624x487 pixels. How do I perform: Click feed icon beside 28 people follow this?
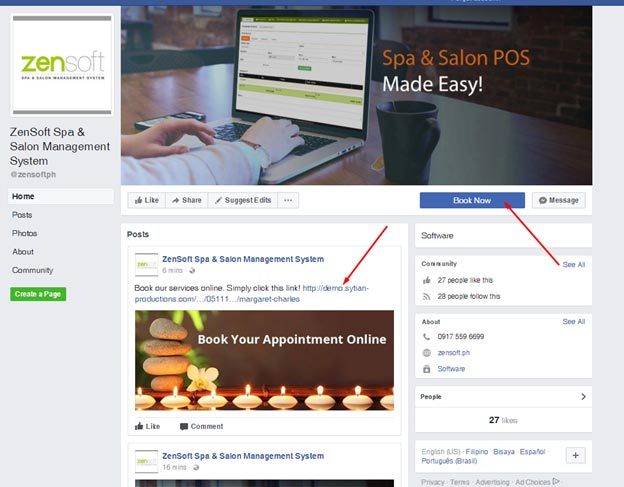pos(427,296)
